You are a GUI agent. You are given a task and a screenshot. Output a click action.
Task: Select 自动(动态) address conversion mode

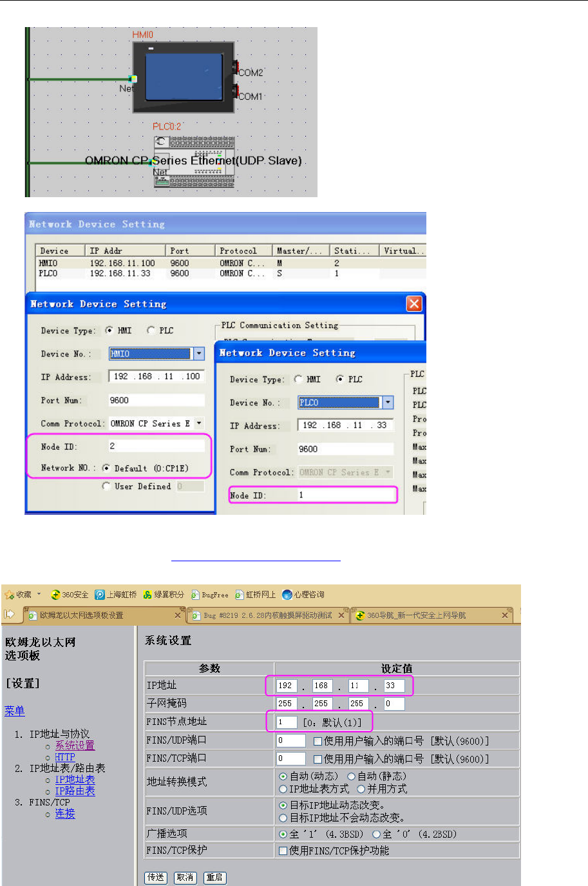tap(283, 776)
